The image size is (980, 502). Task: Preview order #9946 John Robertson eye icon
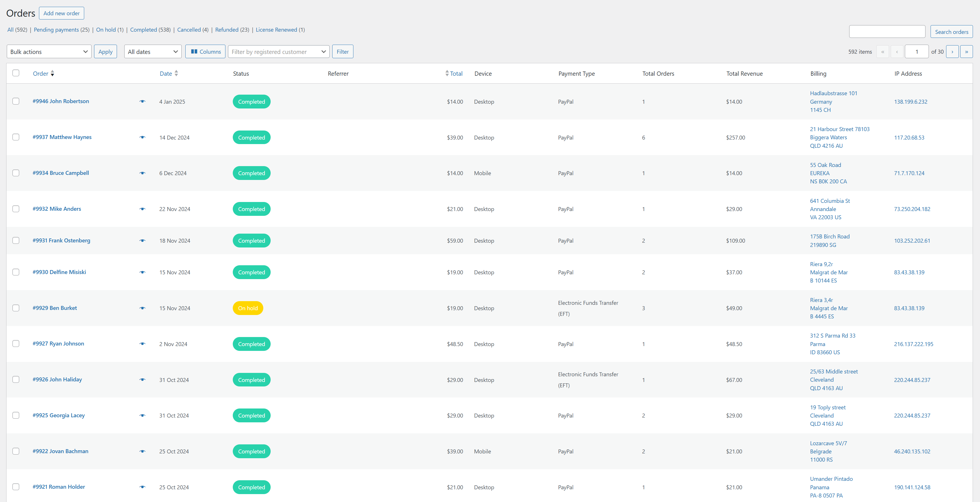142,101
